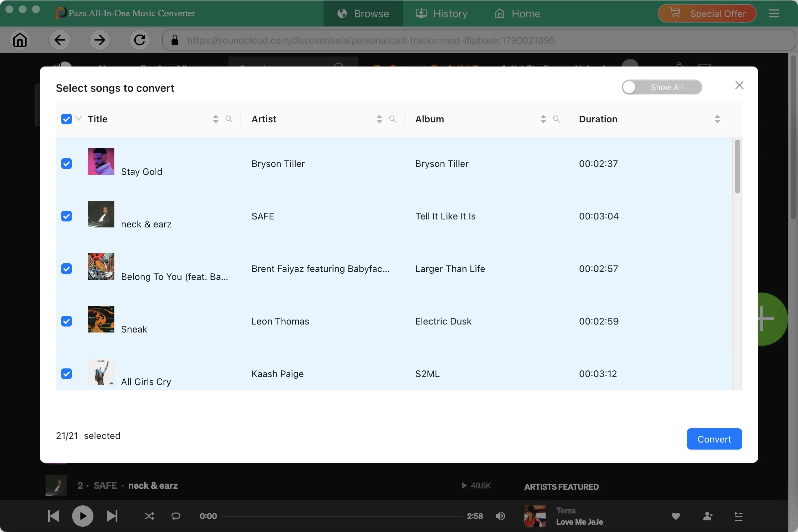Close the song selection dialog
798x532 pixels.
coord(739,85)
